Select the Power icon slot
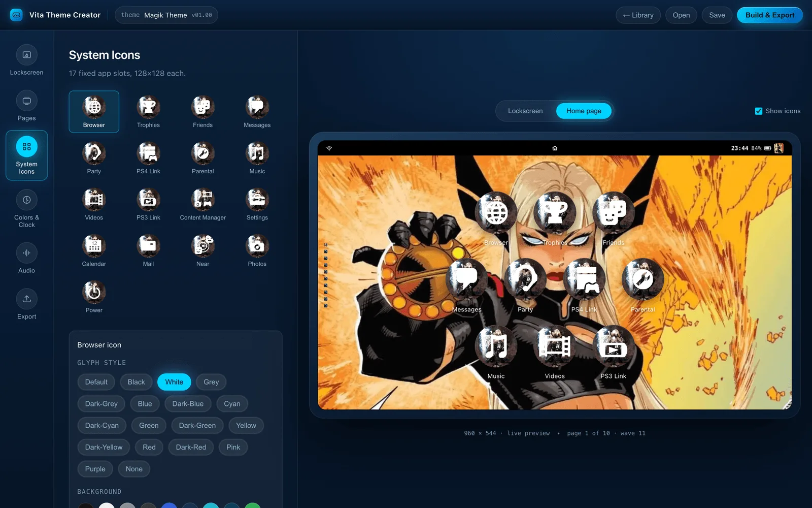Screen dimensions: 812x508 (x=94, y=297)
